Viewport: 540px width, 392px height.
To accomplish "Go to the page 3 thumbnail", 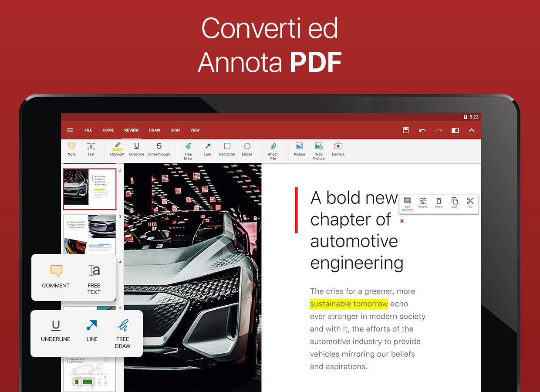I will point(90,234).
